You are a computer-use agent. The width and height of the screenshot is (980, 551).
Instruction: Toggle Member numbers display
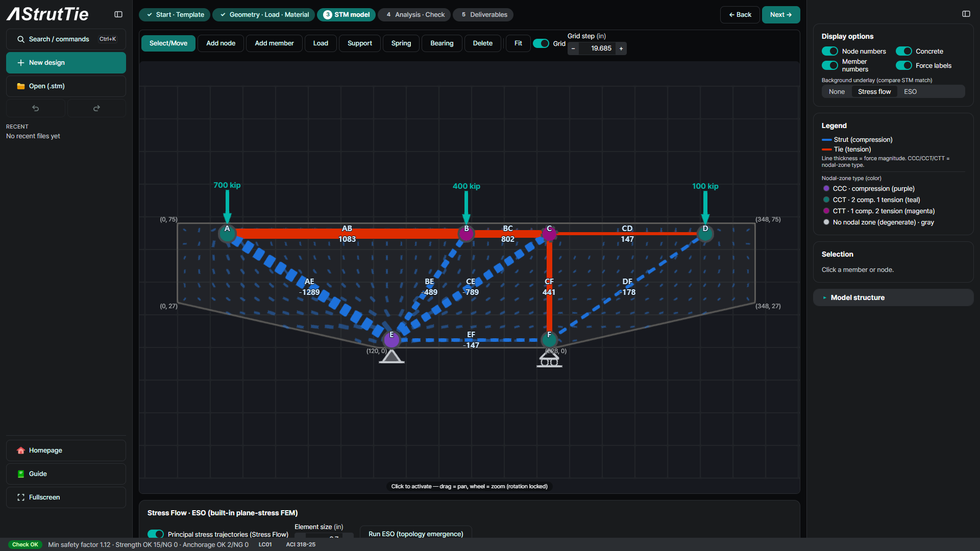click(x=830, y=65)
